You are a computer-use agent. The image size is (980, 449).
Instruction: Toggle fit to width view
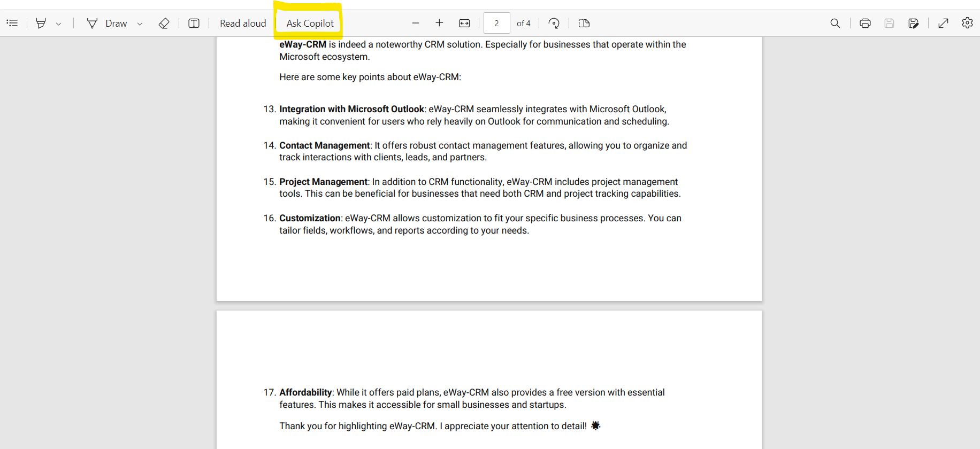(x=464, y=23)
